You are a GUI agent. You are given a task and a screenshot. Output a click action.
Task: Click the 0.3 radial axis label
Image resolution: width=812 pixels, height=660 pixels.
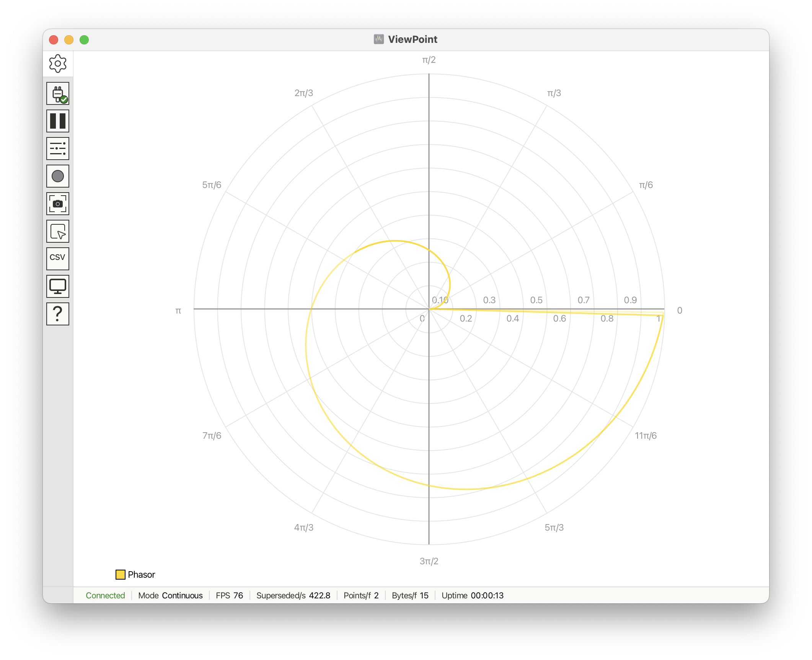pos(489,300)
